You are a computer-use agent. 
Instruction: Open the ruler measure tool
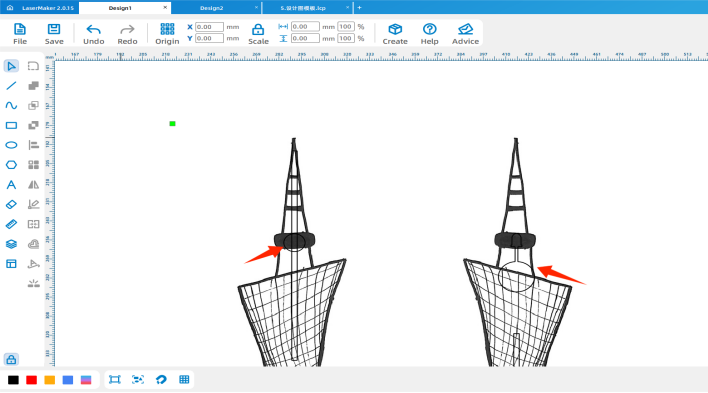11,224
